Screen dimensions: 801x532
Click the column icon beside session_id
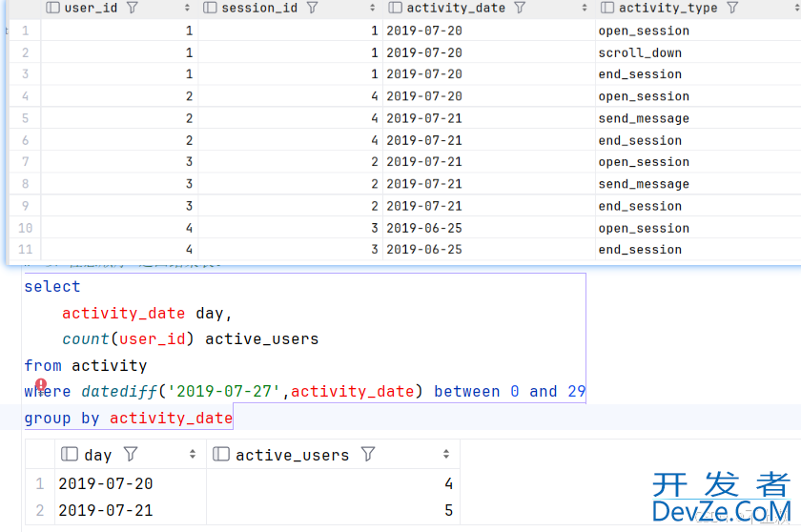click(210, 8)
